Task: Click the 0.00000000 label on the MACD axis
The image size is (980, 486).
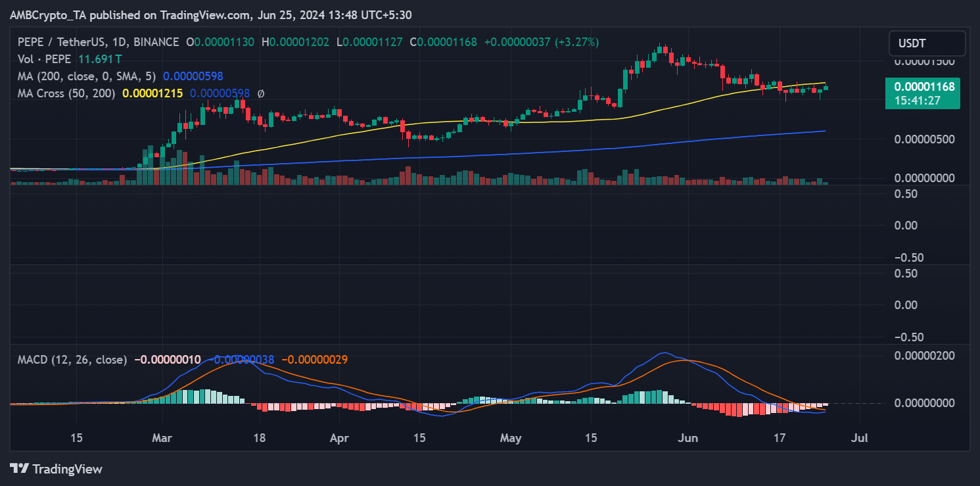Action: tap(924, 402)
